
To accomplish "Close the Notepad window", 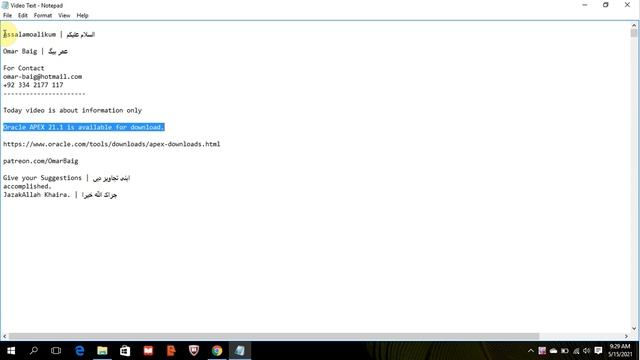I will [627, 5].
